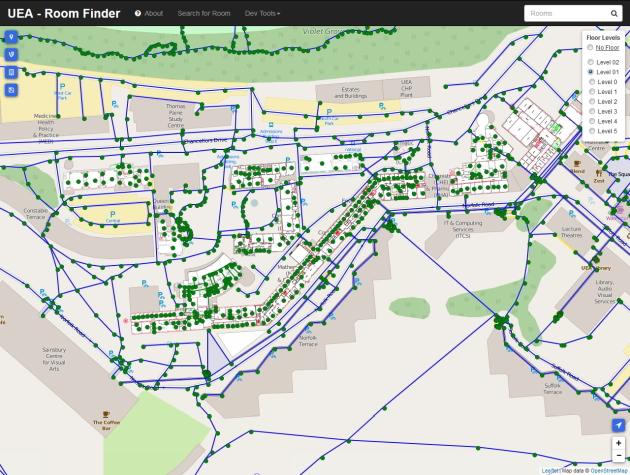
Task: Click the UEA - Room Finder title
Action: [x=64, y=14]
